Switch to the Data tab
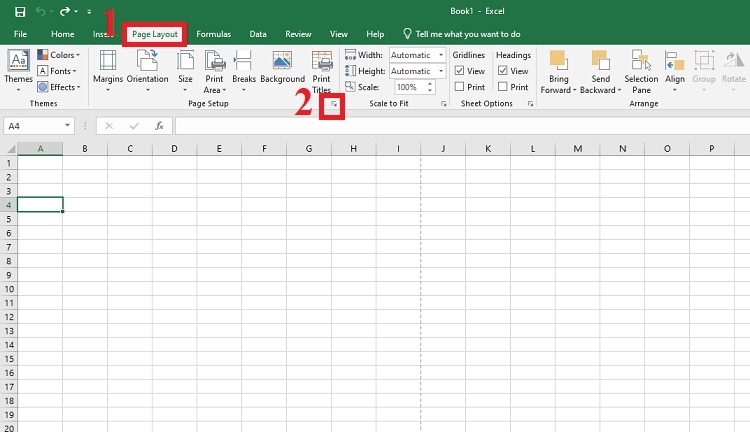Screen dimensions: 750x432 pos(258,34)
